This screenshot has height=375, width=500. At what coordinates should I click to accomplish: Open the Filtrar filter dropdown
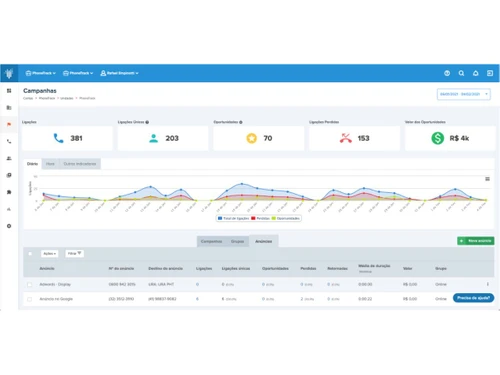(74, 254)
